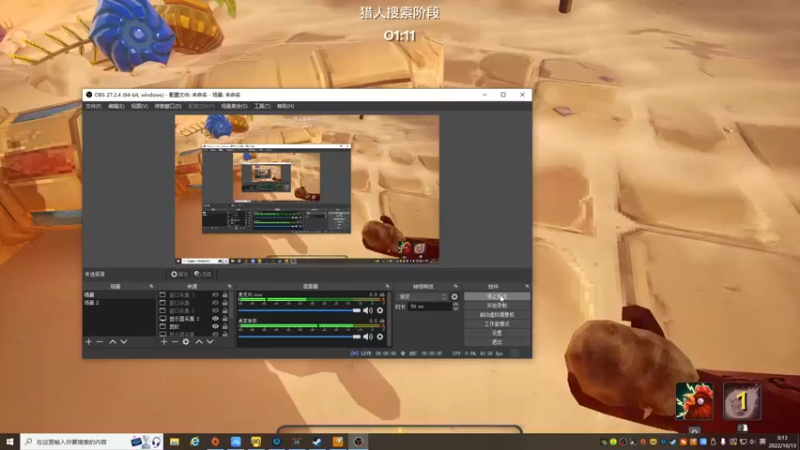800x450 pixels.
Task: Open the 视图(V) menu
Action: pos(139,106)
